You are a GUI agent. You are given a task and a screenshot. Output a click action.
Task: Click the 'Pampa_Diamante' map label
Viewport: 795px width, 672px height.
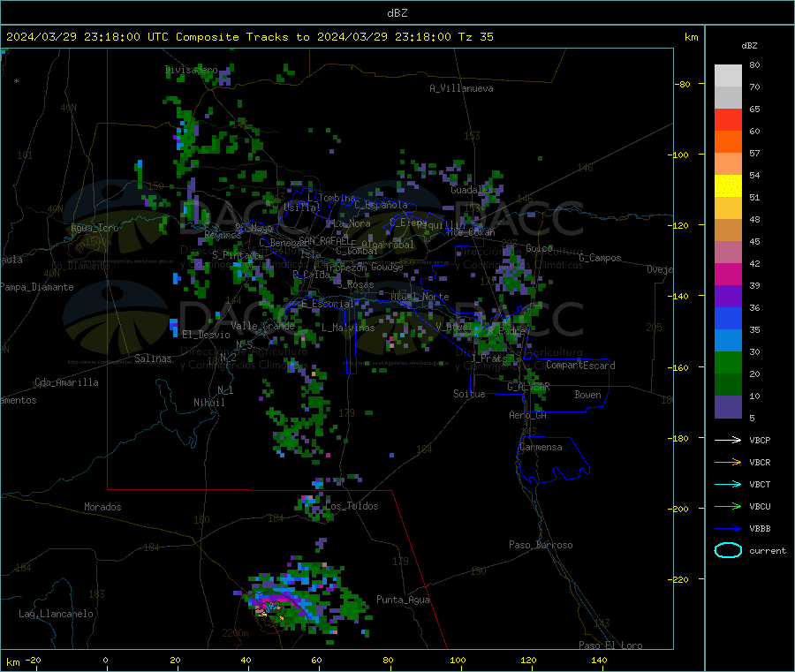[x=37, y=287]
